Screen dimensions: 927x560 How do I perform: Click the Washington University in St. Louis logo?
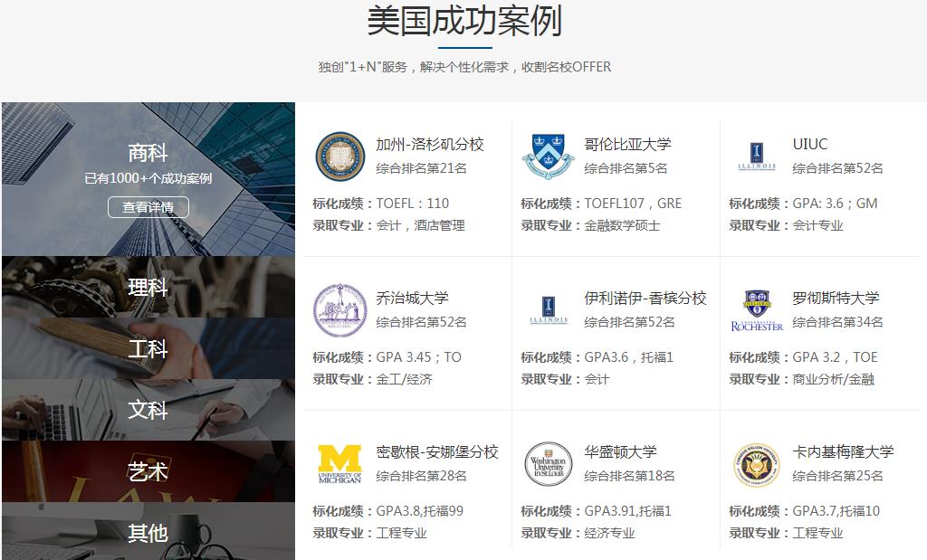click(548, 464)
